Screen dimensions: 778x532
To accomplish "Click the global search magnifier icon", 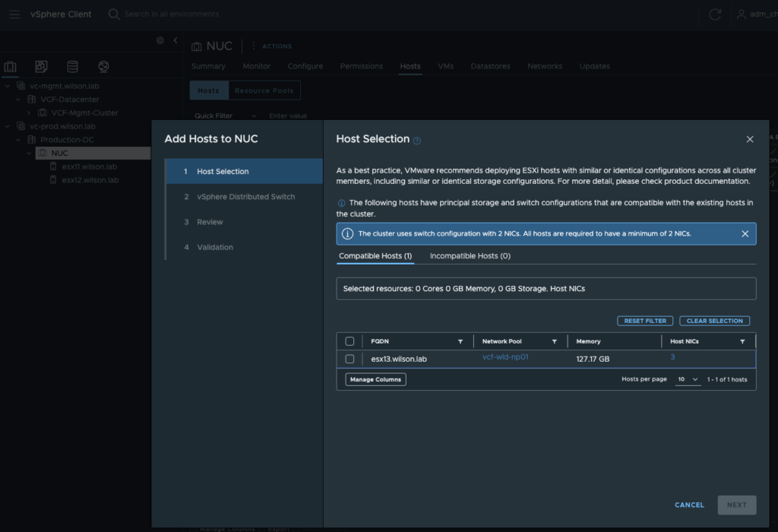I will coord(114,14).
